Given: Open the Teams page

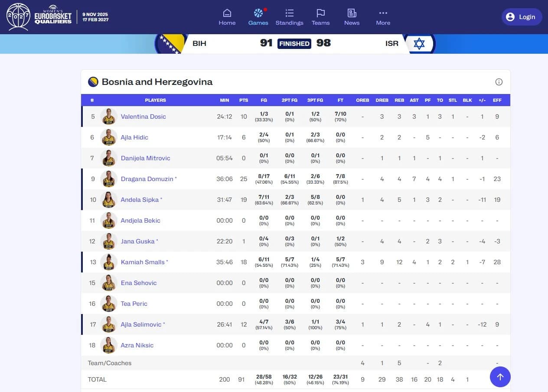Looking at the screenshot, I should click(x=320, y=17).
